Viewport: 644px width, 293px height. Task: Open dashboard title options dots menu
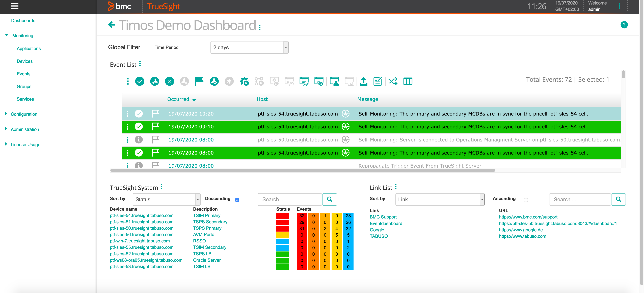click(260, 27)
